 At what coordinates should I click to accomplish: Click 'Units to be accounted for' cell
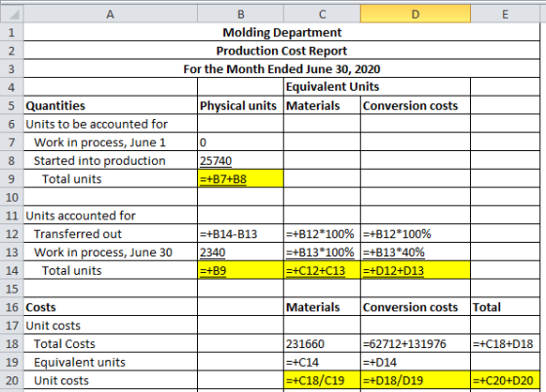pos(110,124)
